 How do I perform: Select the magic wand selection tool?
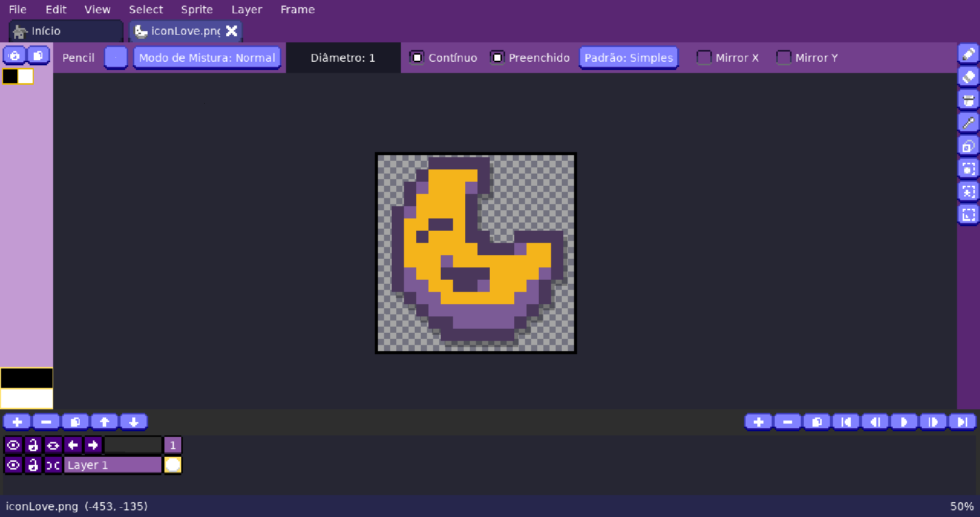968,192
